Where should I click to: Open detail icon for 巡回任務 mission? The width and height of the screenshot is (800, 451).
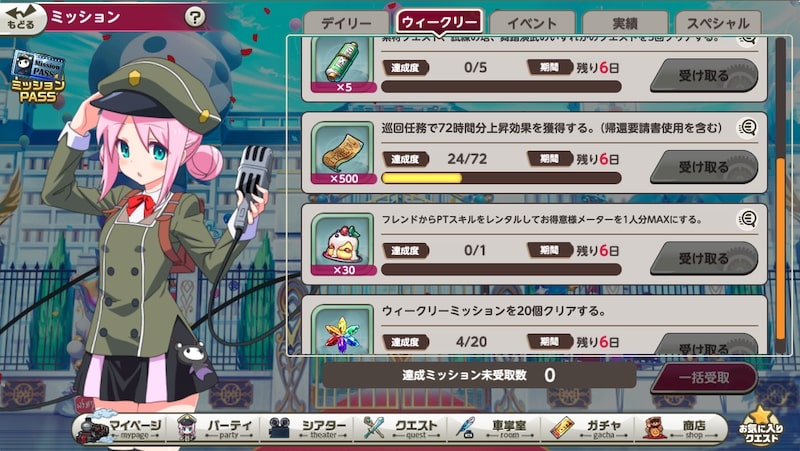pos(747,128)
